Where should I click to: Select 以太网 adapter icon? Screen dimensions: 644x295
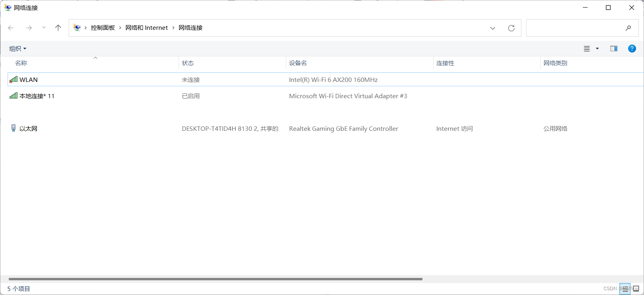pyautogui.click(x=13, y=128)
